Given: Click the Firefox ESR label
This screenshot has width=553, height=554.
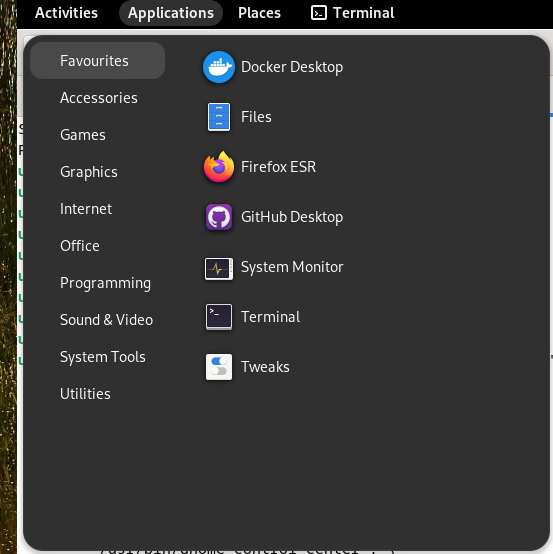Looking at the screenshot, I should click(x=278, y=167).
